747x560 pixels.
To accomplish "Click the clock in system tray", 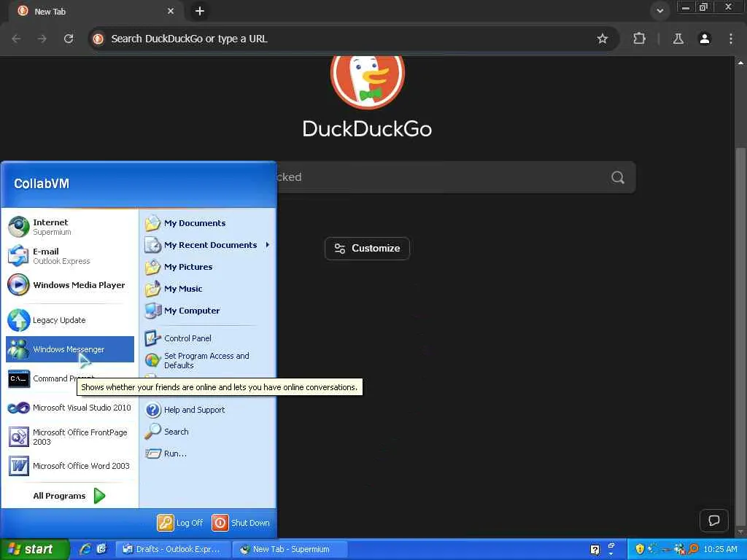I will coord(720,549).
